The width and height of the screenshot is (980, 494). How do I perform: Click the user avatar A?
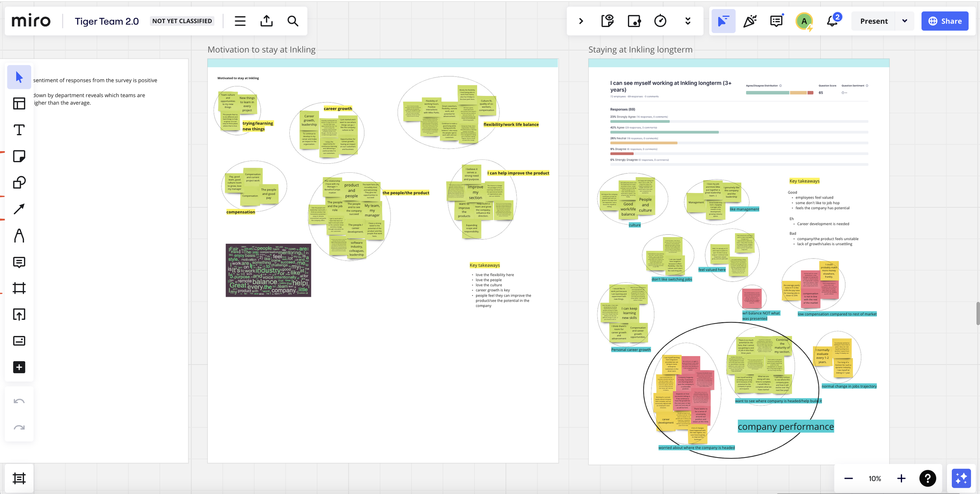click(804, 21)
